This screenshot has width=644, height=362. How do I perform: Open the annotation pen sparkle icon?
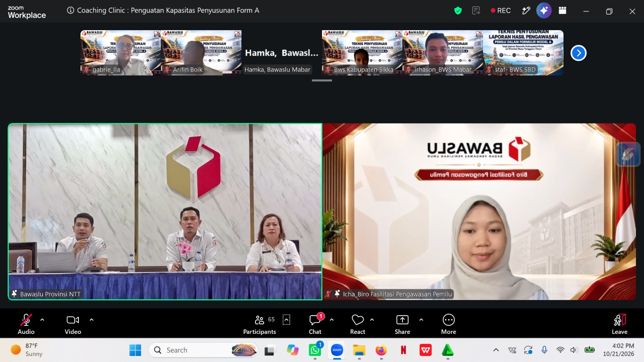click(526, 11)
